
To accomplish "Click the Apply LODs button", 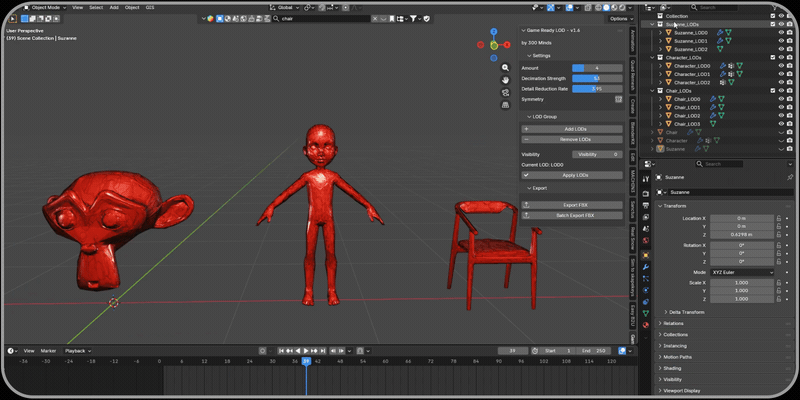I will coord(572,175).
